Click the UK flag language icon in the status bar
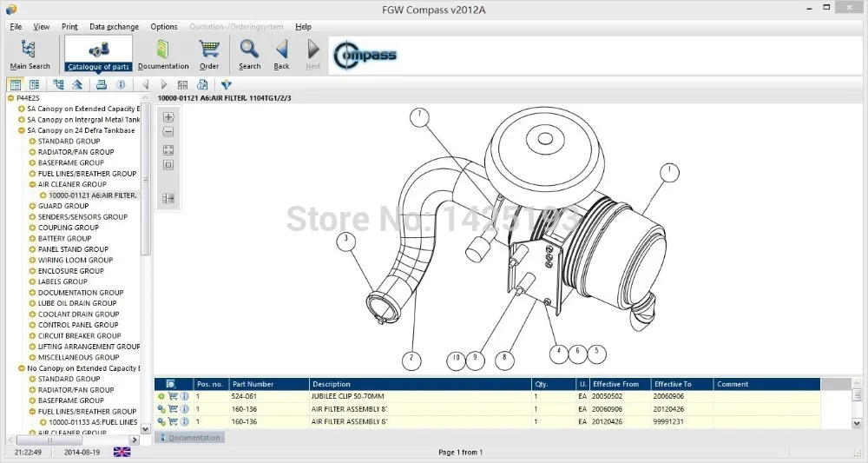Viewport: 868px width, 463px height. pyautogui.click(x=122, y=452)
